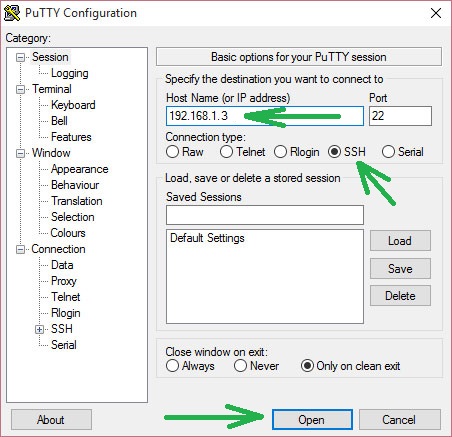Choose Always for close window on exit
The image size is (452, 437).
(x=172, y=366)
